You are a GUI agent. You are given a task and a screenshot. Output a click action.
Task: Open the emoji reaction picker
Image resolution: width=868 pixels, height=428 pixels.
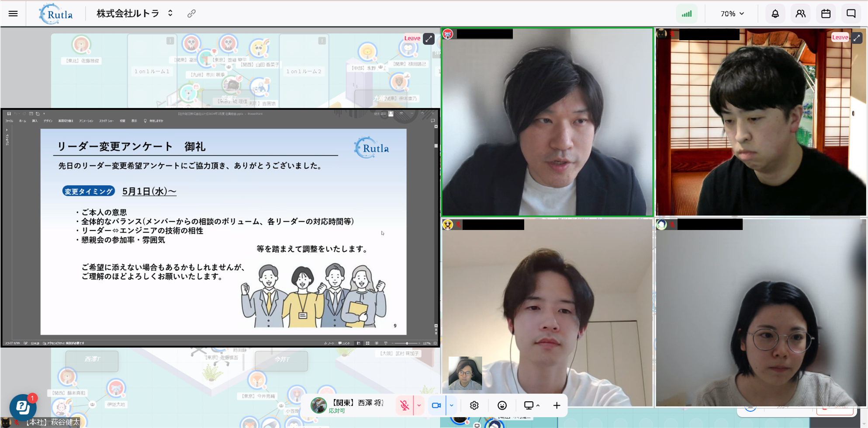coord(502,405)
